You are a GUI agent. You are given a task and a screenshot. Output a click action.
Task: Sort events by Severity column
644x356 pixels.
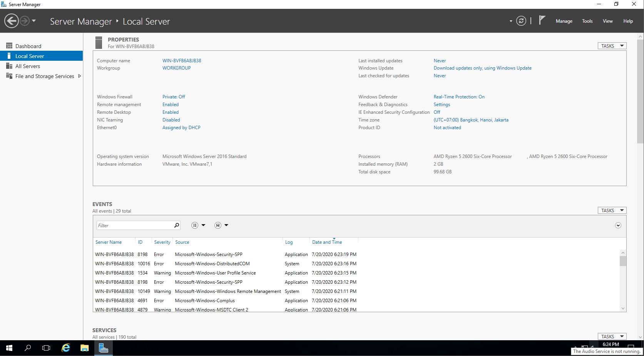(x=162, y=242)
